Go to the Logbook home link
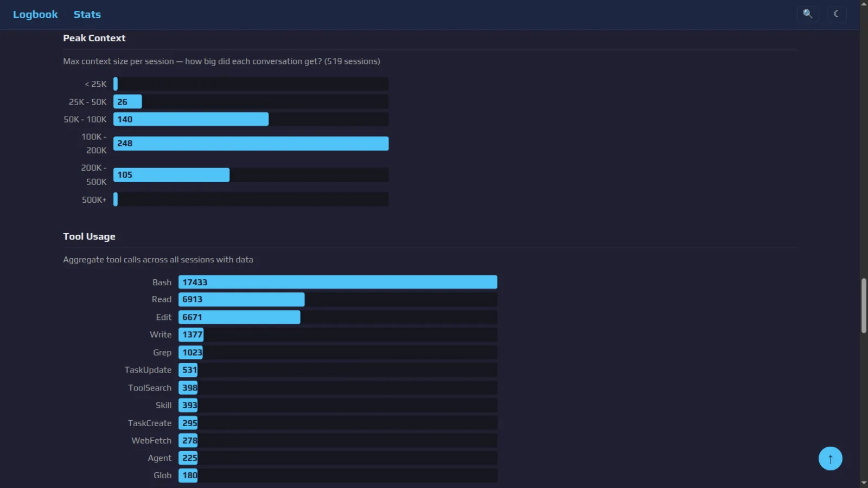This screenshot has width=868, height=488. click(35, 15)
